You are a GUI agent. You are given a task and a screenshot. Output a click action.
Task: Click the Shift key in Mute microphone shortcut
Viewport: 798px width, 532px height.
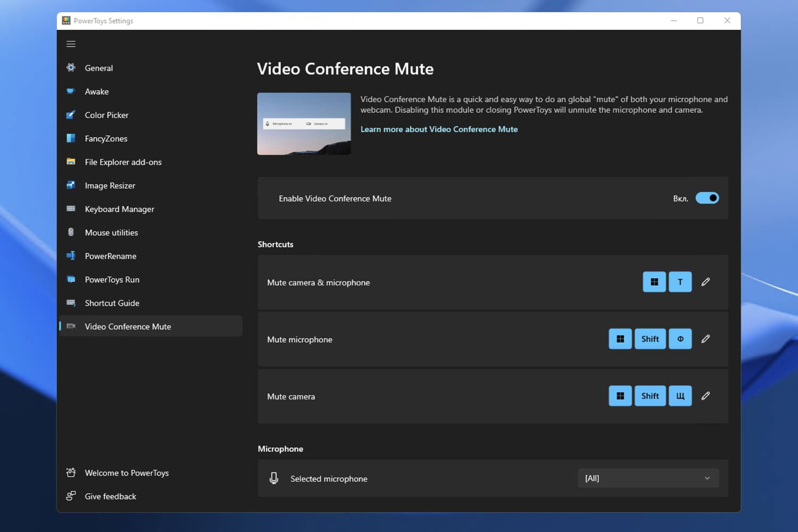point(650,339)
